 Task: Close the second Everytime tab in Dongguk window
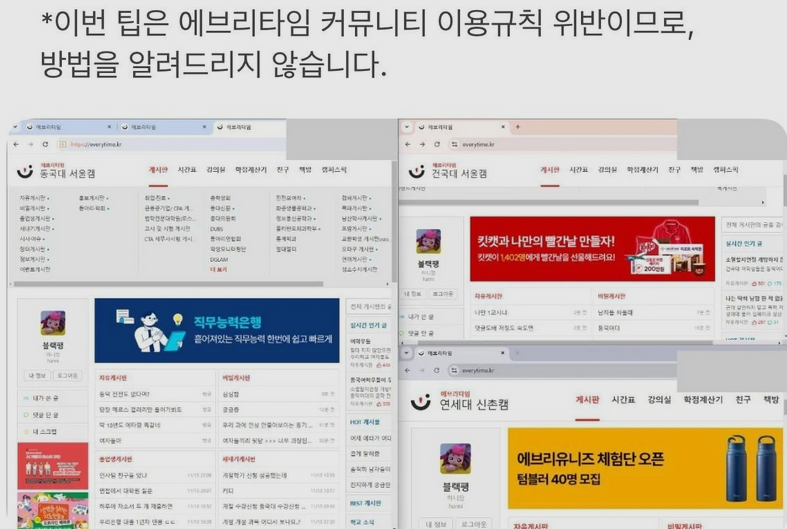click(x=204, y=127)
